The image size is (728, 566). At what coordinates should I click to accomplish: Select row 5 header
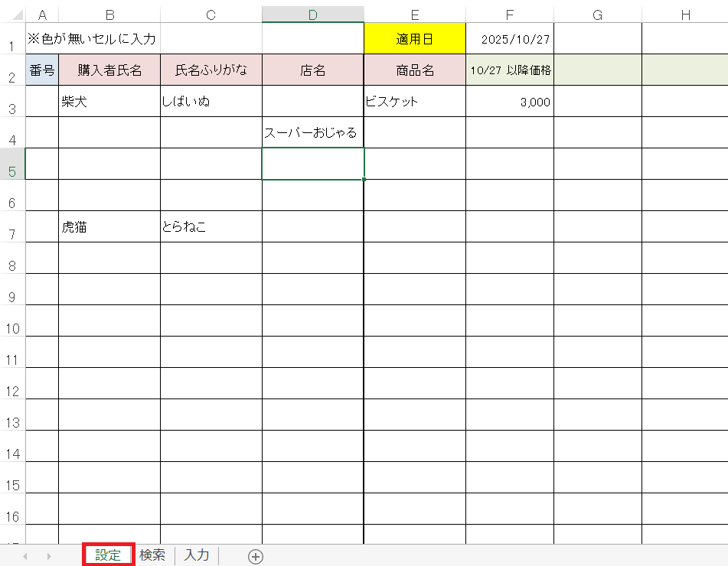pos(13,170)
